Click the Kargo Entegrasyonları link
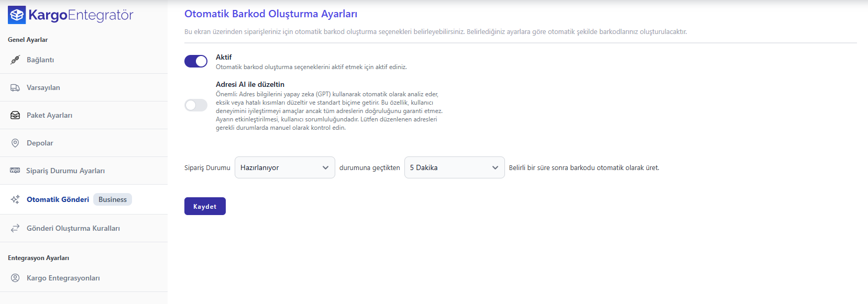The image size is (868, 304). pyautogui.click(x=63, y=278)
